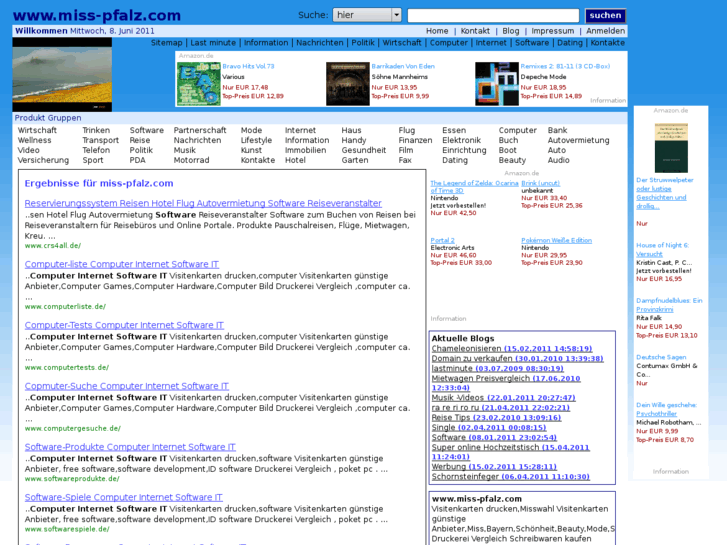Select the Motorrad product group
727x545 pixels.
tap(191, 160)
